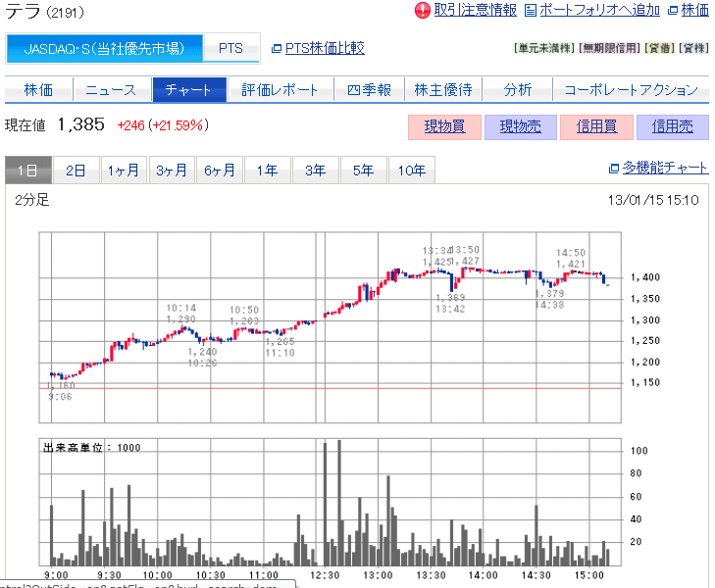The image size is (715, 588).
Task: Open the 株価 link at top right
Action: tap(695, 10)
